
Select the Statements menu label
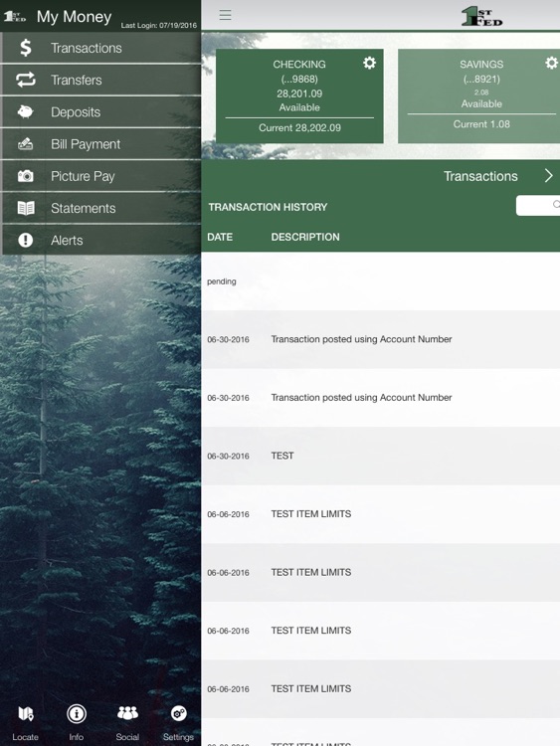click(84, 208)
